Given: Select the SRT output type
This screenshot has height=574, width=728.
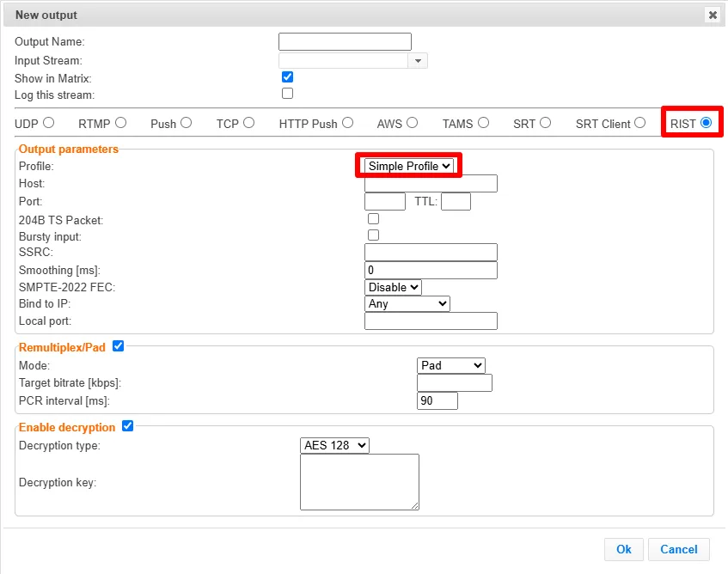Looking at the screenshot, I should coord(546,123).
